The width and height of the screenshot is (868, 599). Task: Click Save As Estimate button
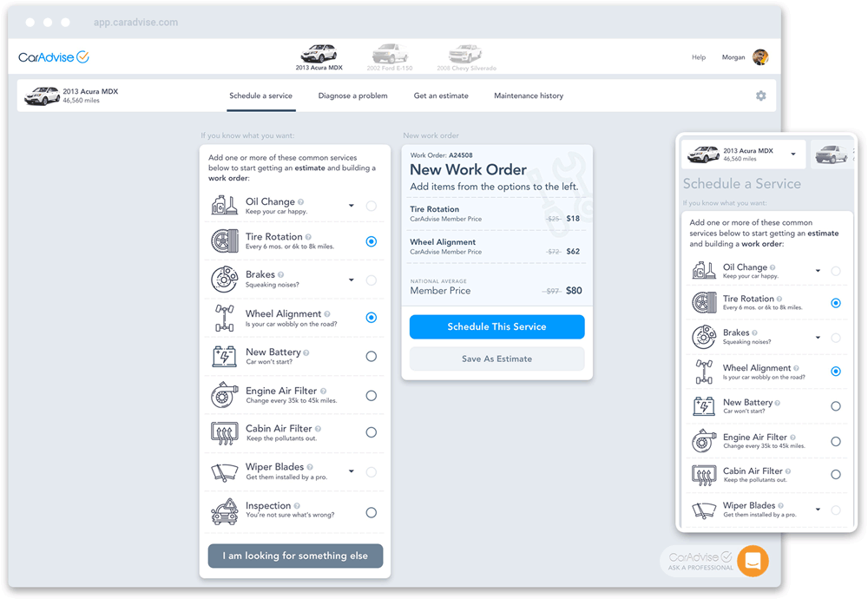click(497, 359)
